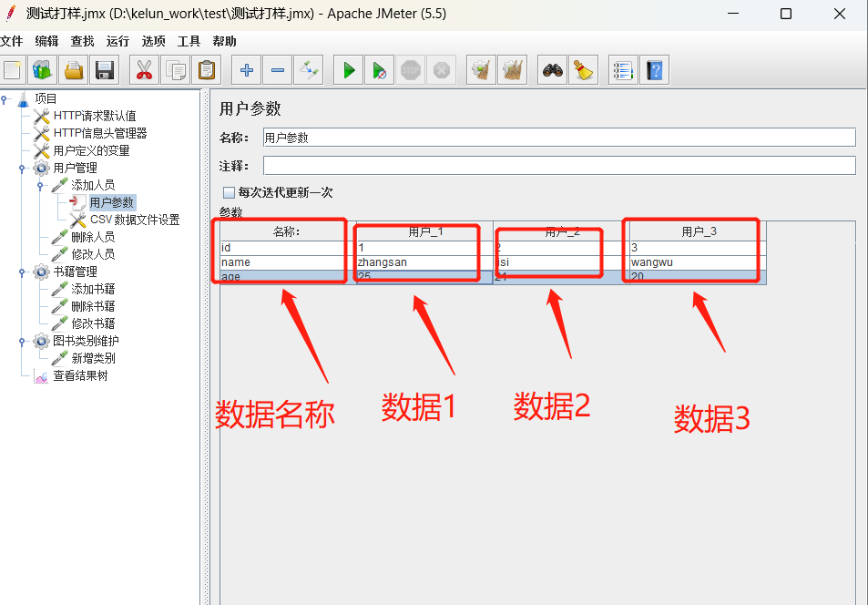Click Start no pauses icon

[379, 70]
